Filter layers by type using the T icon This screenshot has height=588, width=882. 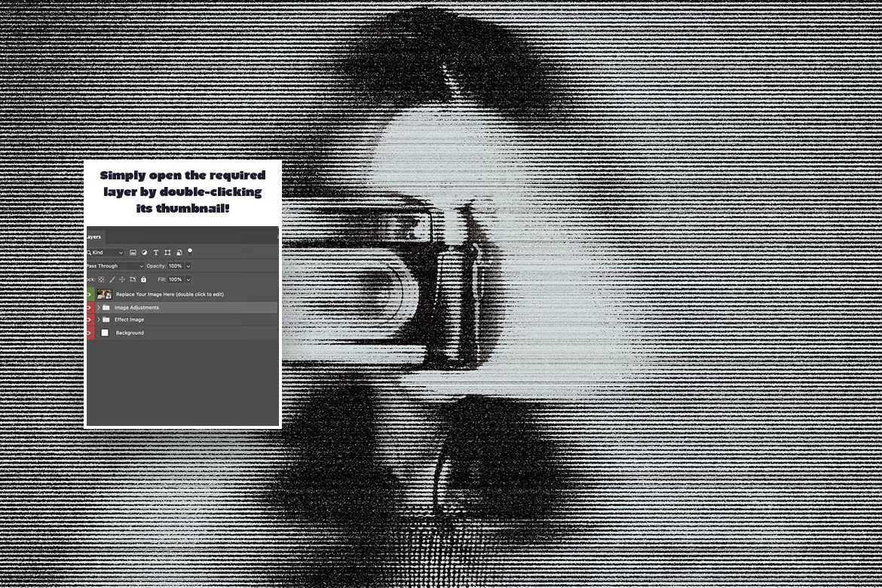(x=155, y=253)
